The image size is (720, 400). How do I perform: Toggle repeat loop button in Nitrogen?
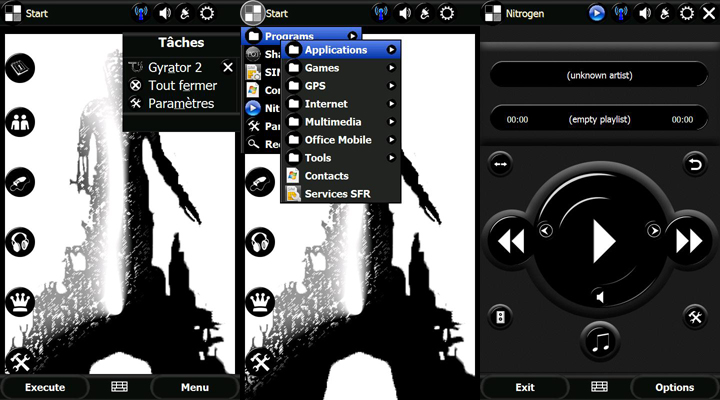click(x=695, y=164)
